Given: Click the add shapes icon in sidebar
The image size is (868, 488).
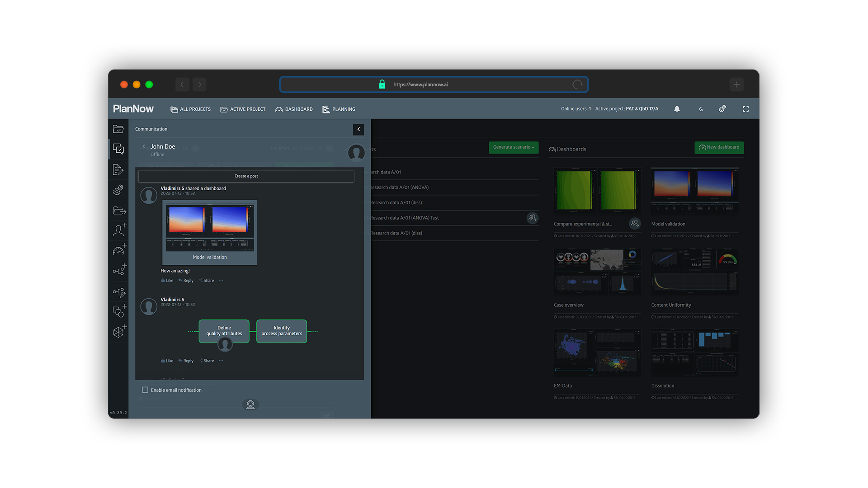Looking at the screenshot, I should [119, 311].
